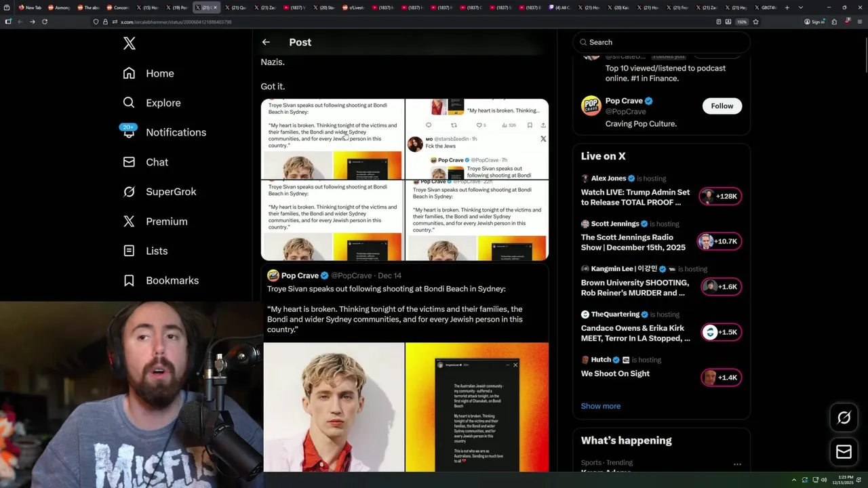Click the X logo in the sidebar
The image size is (868, 488).
coord(130,43)
